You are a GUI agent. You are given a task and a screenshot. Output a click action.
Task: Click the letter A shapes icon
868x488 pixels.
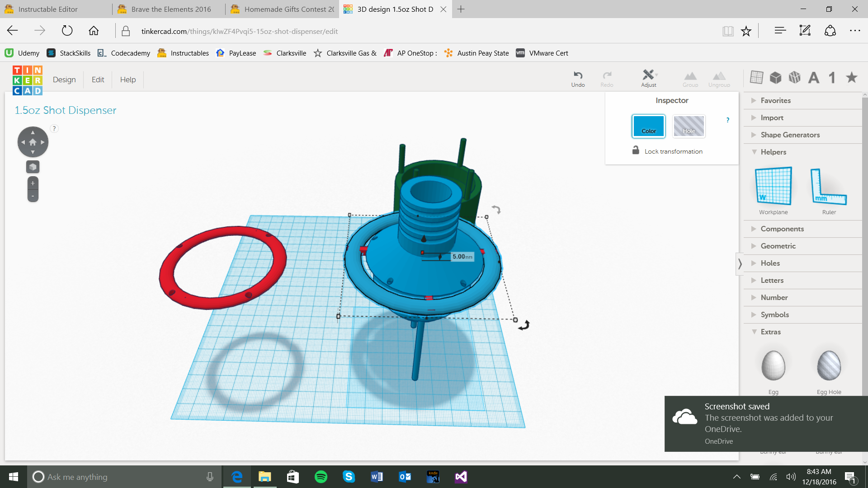pyautogui.click(x=814, y=78)
